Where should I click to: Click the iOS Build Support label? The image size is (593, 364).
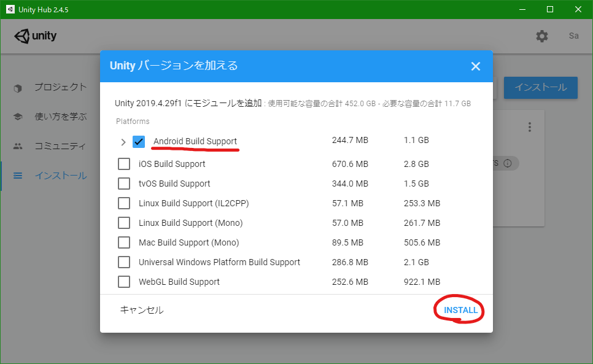[172, 164]
